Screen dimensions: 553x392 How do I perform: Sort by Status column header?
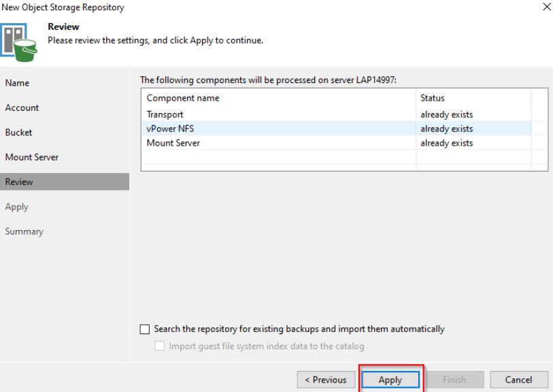(433, 98)
